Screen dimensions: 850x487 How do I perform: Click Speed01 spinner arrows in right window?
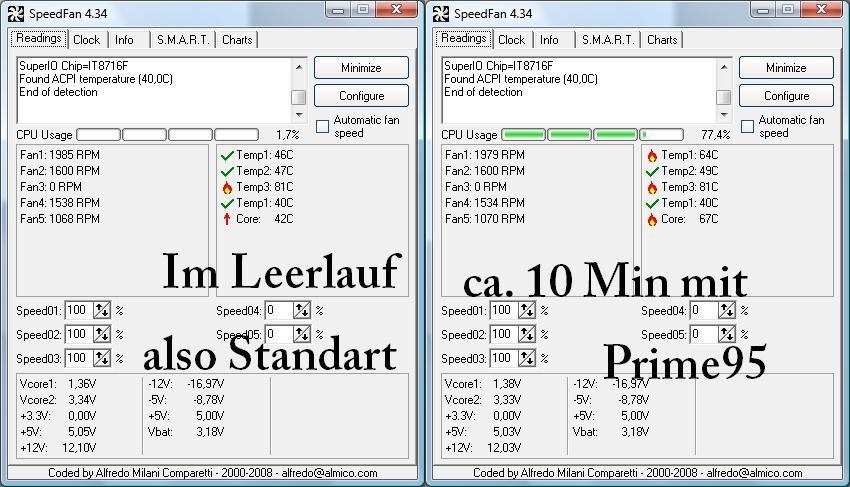point(526,310)
